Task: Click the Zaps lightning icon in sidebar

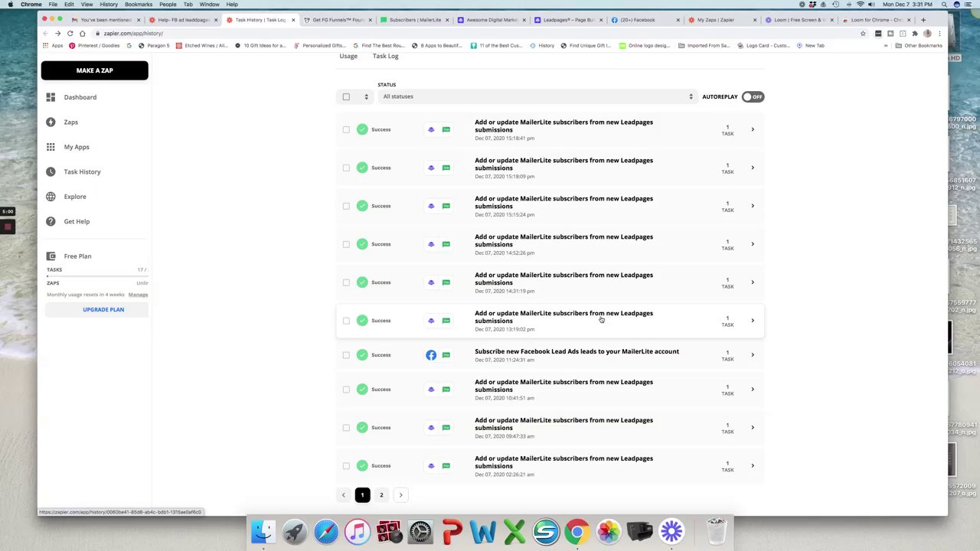Action: (x=51, y=122)
